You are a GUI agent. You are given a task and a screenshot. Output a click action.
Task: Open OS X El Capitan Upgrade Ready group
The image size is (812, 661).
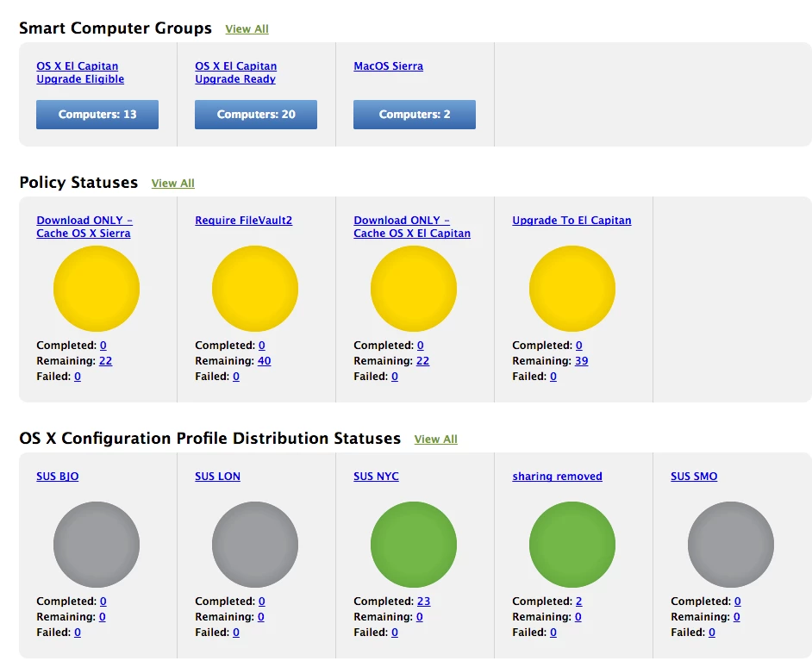pos(235,72)
